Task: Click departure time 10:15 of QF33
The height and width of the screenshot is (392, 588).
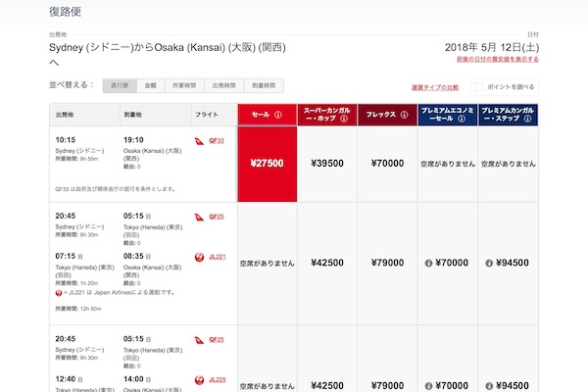Action: (x=66, y=140)
